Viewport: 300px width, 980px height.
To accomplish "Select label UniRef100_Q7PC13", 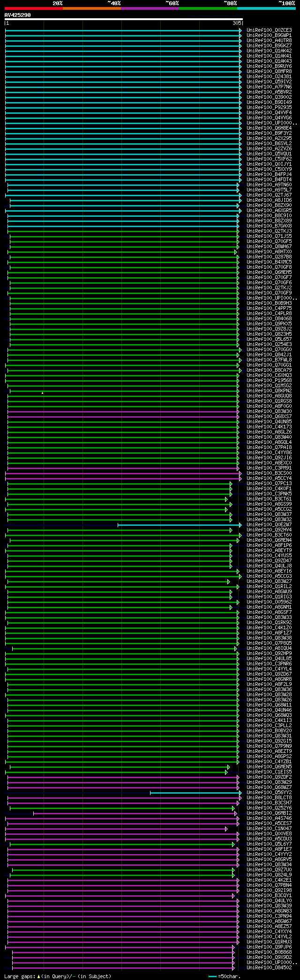I will click(x=269, y=484).
